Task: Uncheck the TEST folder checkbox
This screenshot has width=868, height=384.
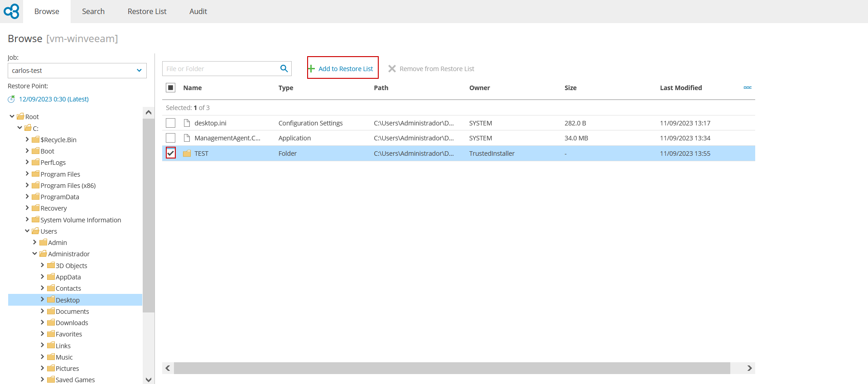Action: tap(170, 154)
